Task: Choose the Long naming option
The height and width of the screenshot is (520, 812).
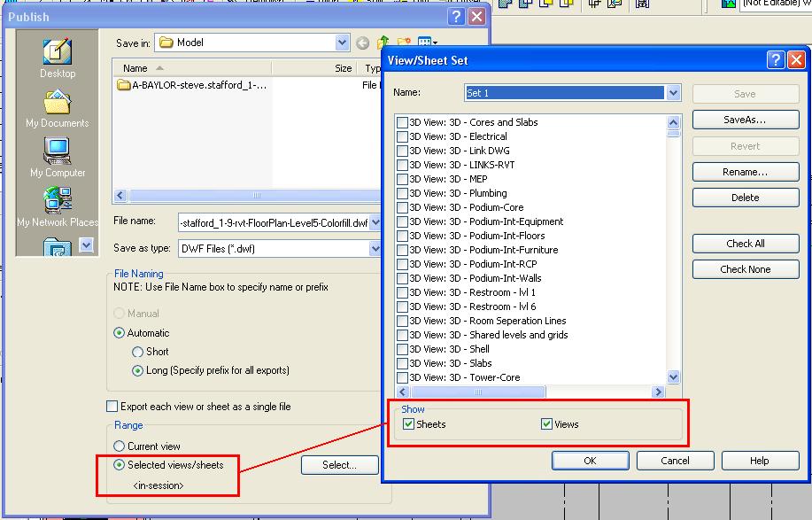Action: (137, 371)
